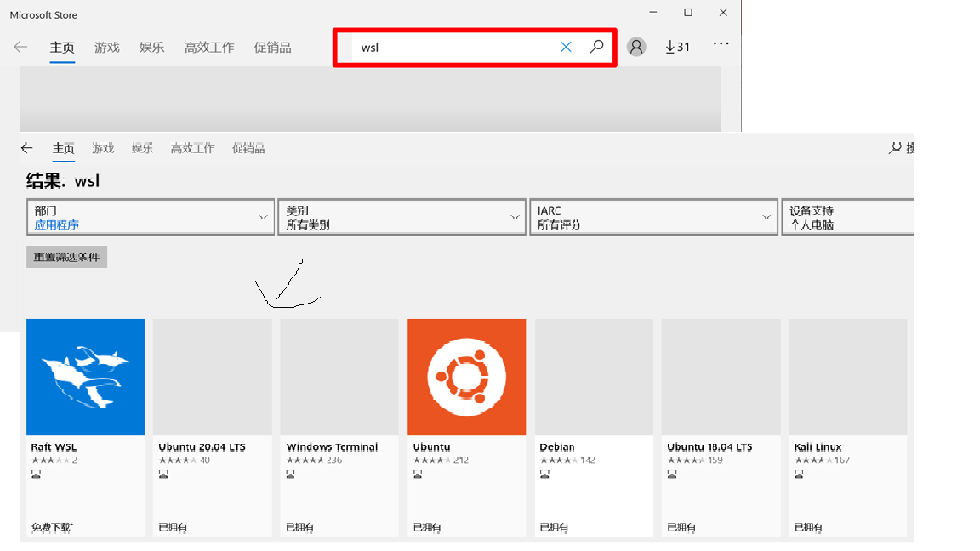Maximize the Microsoft Store window
980x551 pixels.
tap(688, 13)
